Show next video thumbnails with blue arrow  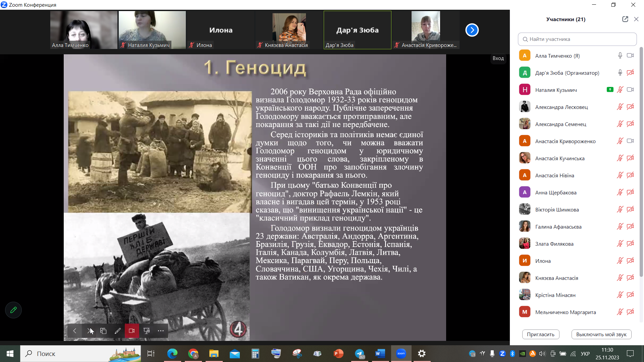pos(472,30)
